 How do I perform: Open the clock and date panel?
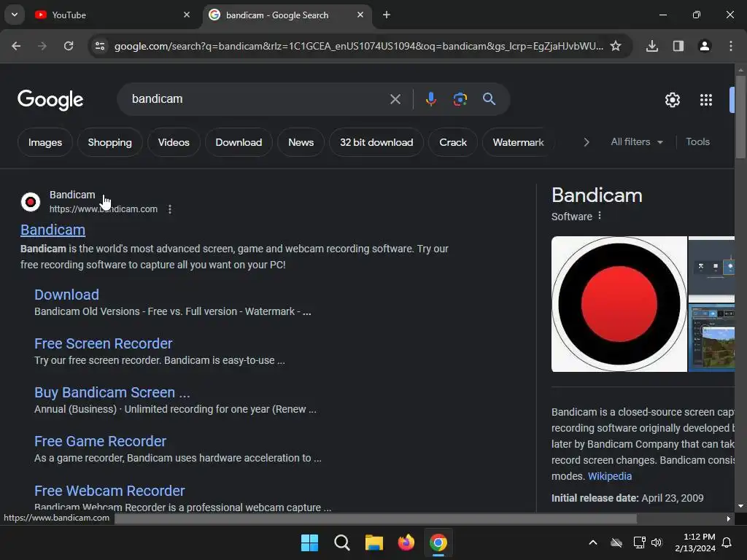coord(695,542)
